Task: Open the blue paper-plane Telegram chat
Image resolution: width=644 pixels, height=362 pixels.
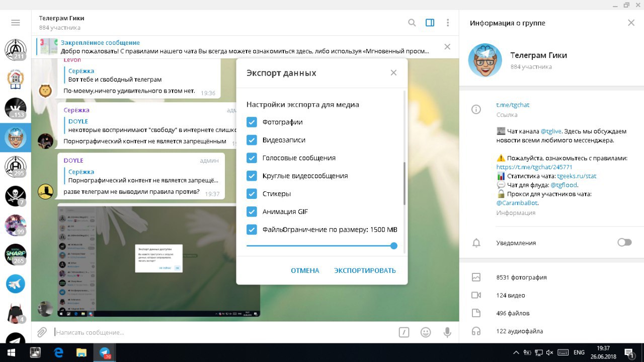Action: (15, 284)
